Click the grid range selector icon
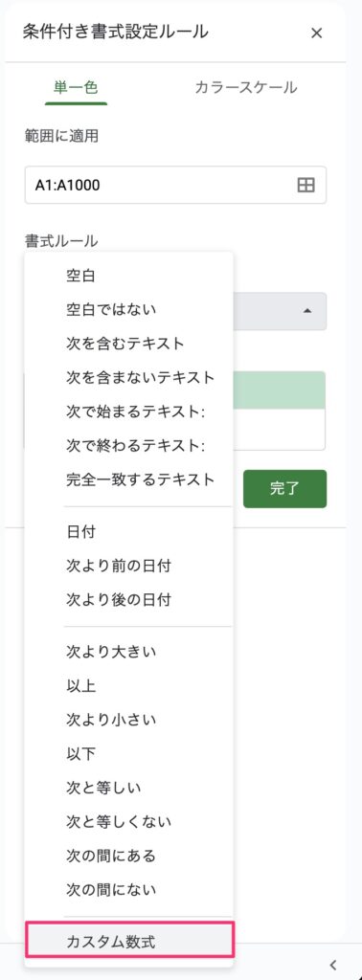This screenshot has width=362, height=980. click(305, 185)
